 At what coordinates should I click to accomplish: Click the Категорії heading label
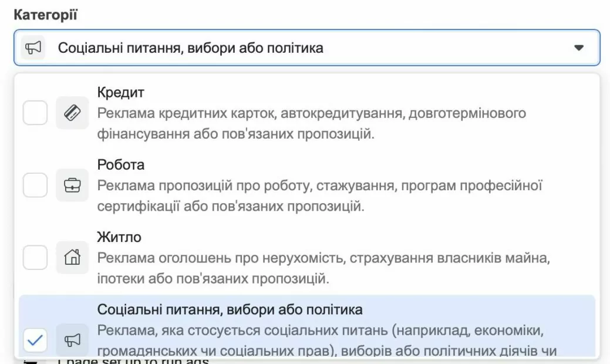pyautogui.click(x=45, y=15)
